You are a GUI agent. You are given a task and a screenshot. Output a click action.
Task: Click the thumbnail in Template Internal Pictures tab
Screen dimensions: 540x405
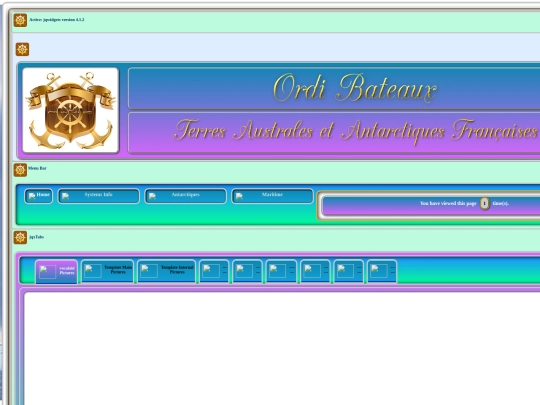point(149,271)
